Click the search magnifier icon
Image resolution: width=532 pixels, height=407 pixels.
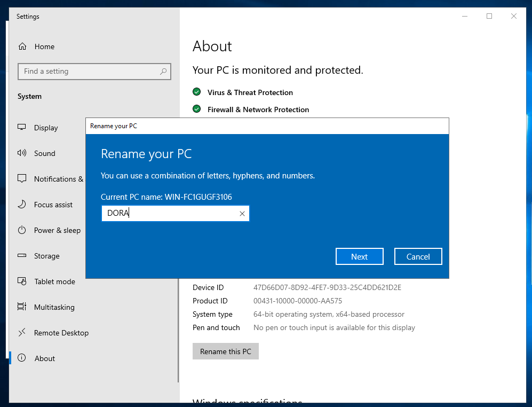pyautogui.click(x=163, y=72)
